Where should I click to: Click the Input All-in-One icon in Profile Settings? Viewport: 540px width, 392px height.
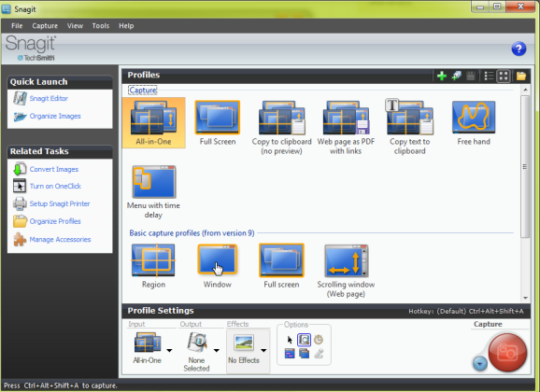148,342
